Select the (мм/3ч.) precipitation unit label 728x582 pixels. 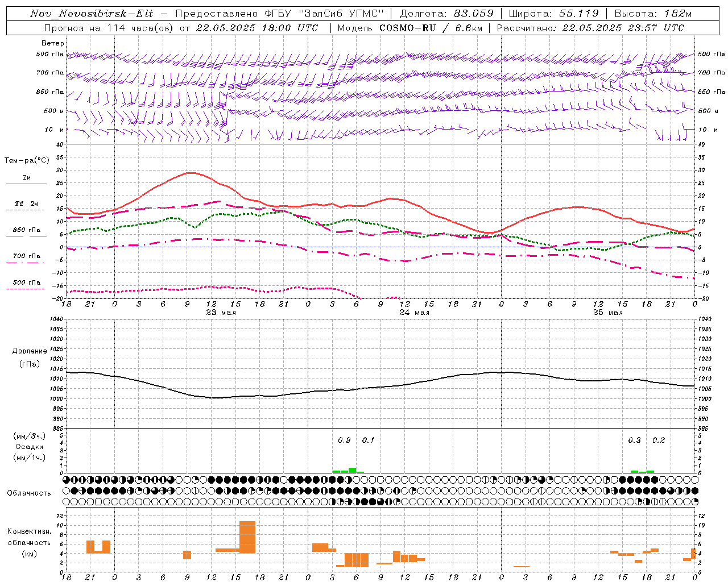coord(29,436)
